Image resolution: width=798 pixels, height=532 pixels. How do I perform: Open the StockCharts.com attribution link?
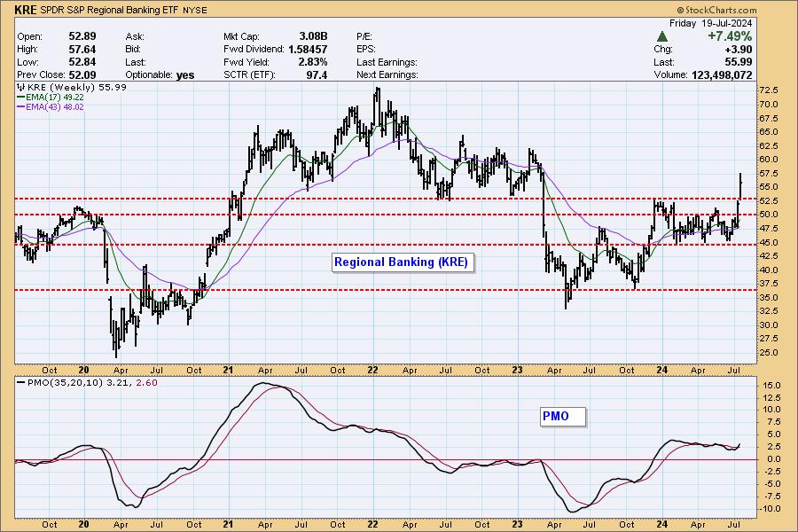pos(716,10)
